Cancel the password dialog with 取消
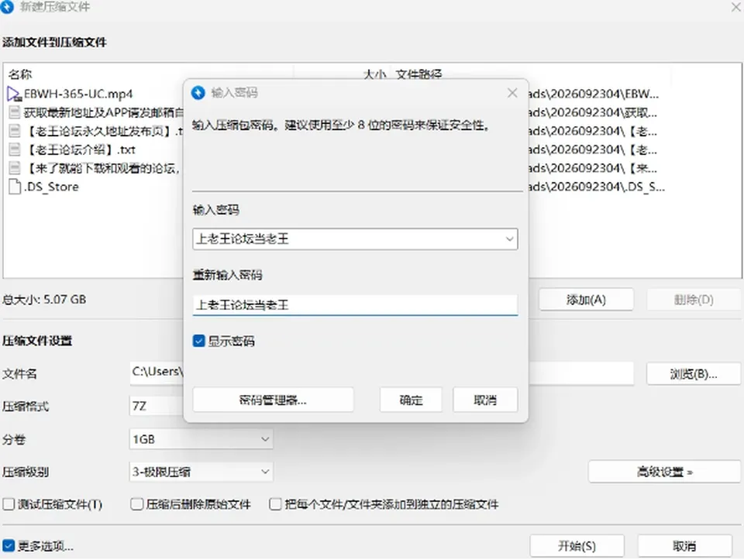 [485, 400]
